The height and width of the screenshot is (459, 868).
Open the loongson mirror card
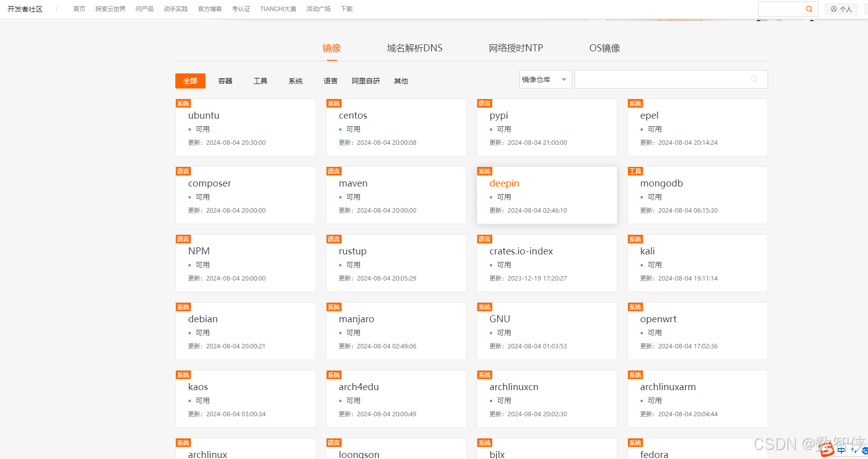click(x=396, y=448)
